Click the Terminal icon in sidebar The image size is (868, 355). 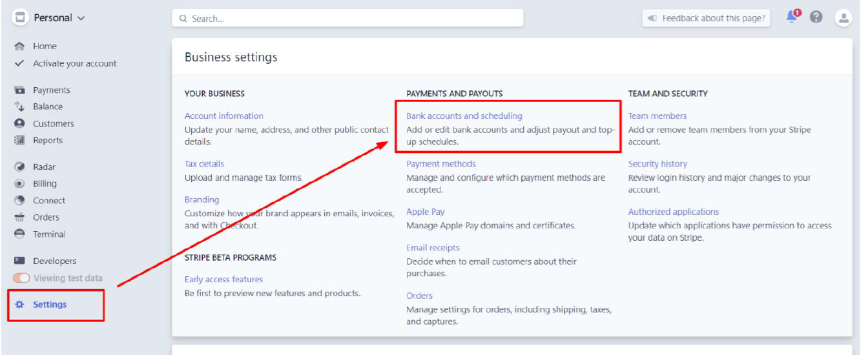(x=19, y=234)
